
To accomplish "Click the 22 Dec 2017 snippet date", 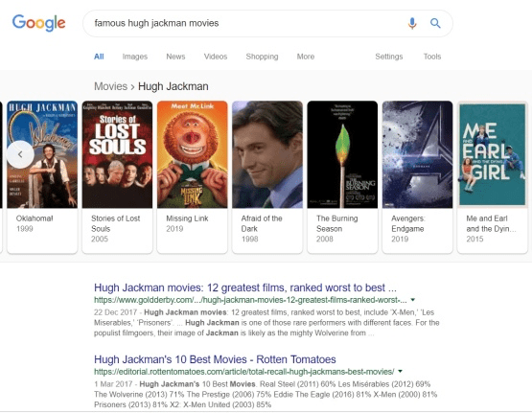I will pyautogui.click(x=115, y=312).
